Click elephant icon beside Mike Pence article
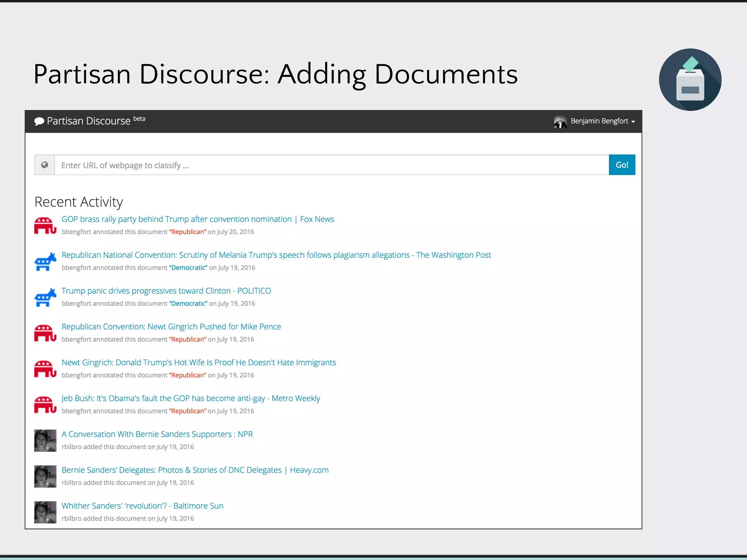 coord(45,333)
